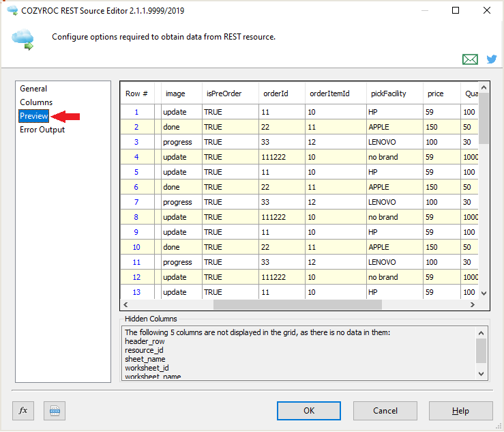Click the isPreOrder column header
The height and width of the screenshot is (432, 504).
pyautogui.click(x=231, y=93)
